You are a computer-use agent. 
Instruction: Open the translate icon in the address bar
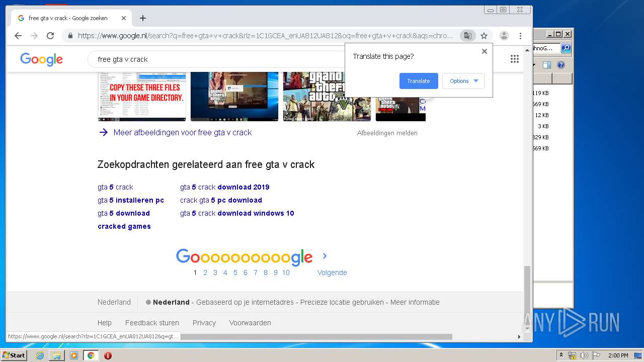click(468, 36)
